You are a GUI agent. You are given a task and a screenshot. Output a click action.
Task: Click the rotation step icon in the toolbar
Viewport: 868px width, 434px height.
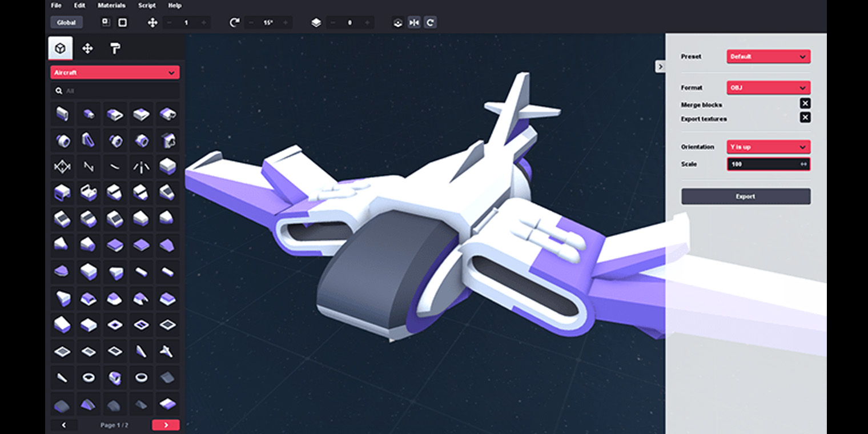(x=234, y=22)
